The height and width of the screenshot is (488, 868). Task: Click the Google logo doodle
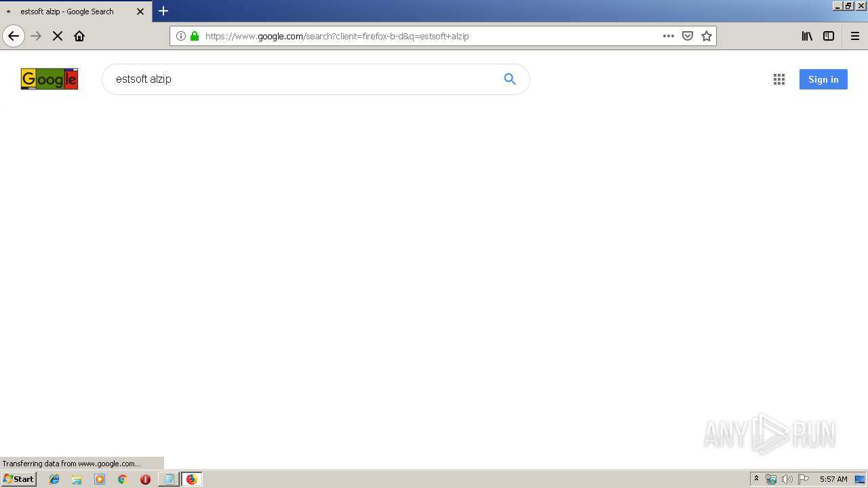(50, 79)
